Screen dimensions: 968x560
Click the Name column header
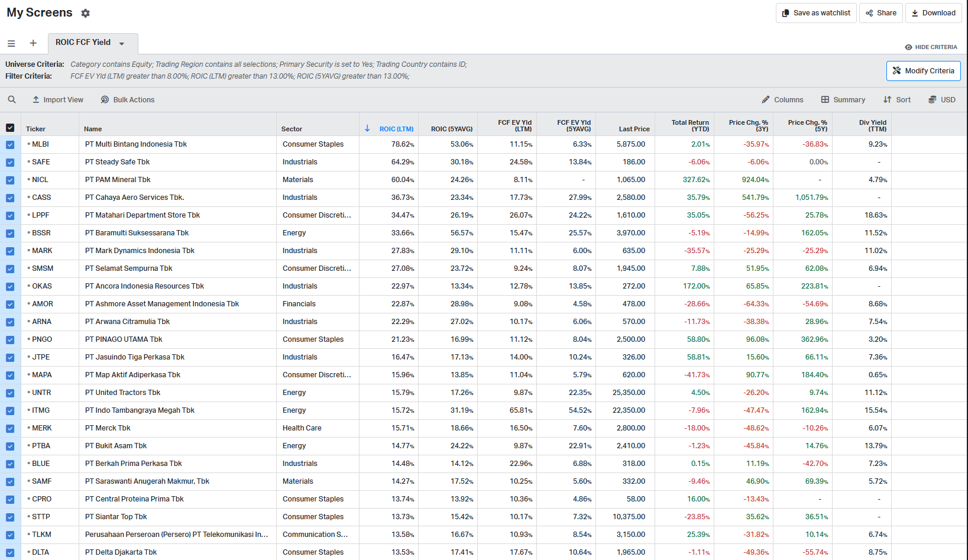point(93,129)
